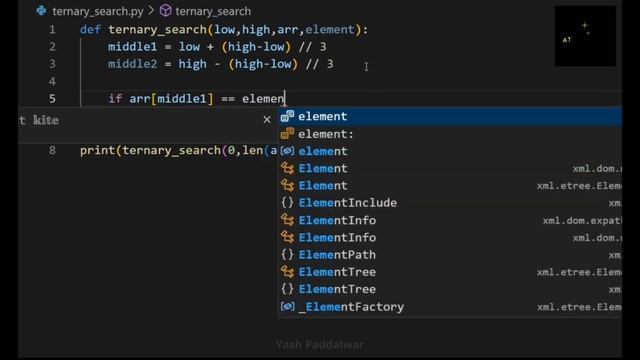Click the snippet icon beside highlighted 'element'
This screenshot has height=360, width=640.
[287, 116]
